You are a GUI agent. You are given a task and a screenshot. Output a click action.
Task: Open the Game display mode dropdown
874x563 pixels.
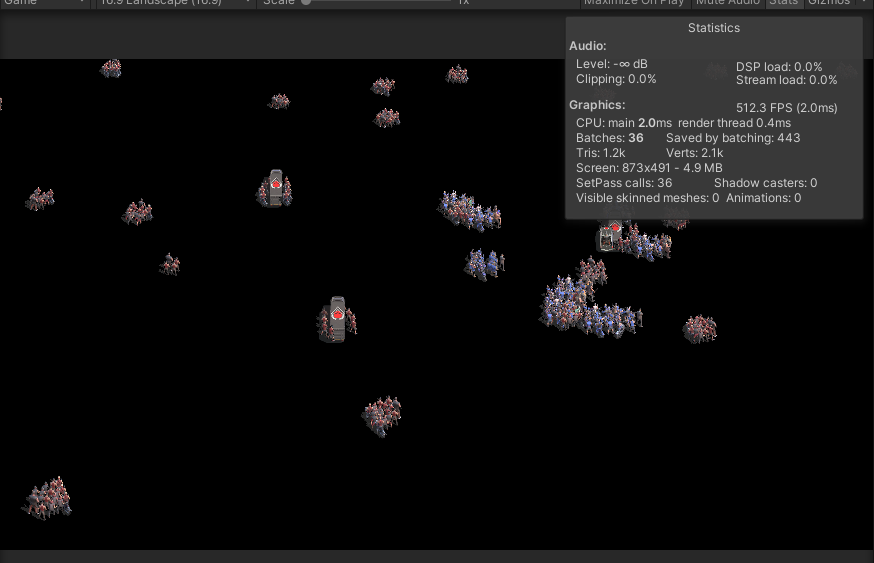[45, 3]
